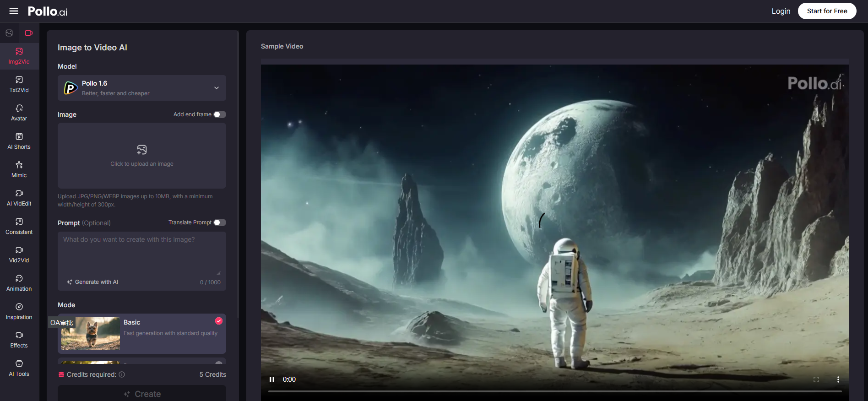
Task: Click the Login link
Action: (781, 11)
